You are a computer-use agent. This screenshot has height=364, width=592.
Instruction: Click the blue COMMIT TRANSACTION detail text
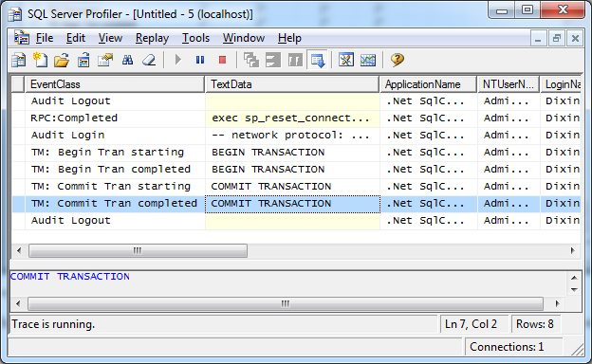(x=70, y=277)
